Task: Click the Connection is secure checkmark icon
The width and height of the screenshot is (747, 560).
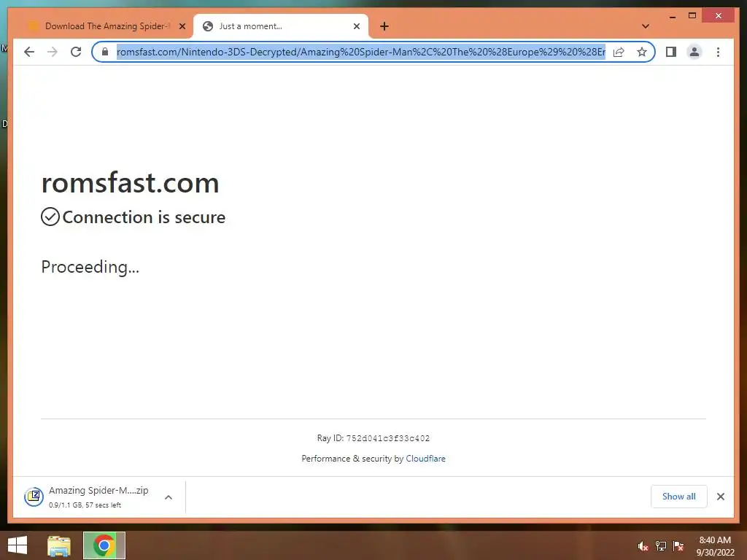Action: (50, 217)
